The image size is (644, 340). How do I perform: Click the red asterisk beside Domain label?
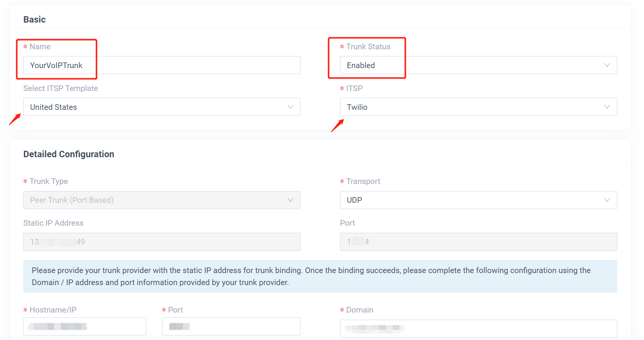point(342,310)
